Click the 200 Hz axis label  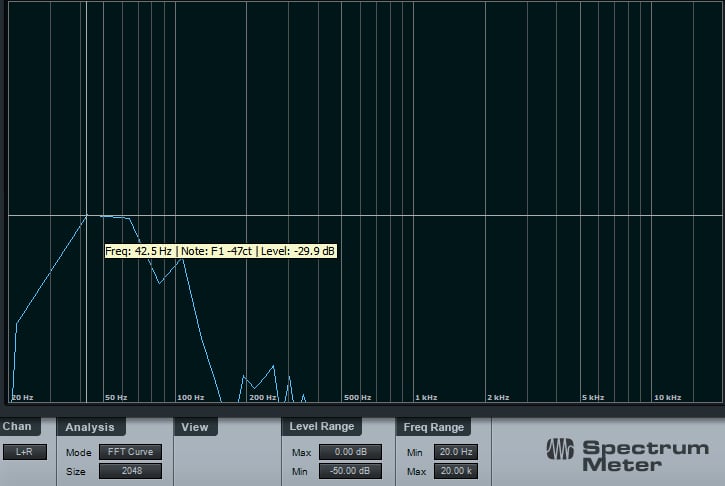coord(263,397)
